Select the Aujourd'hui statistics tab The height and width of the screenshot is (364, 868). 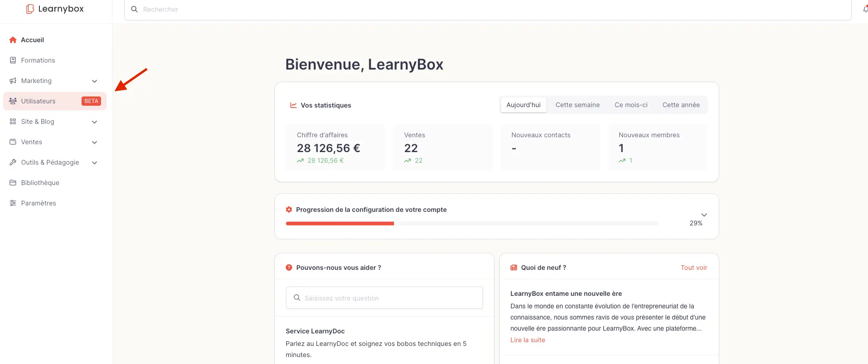(524, 105)
